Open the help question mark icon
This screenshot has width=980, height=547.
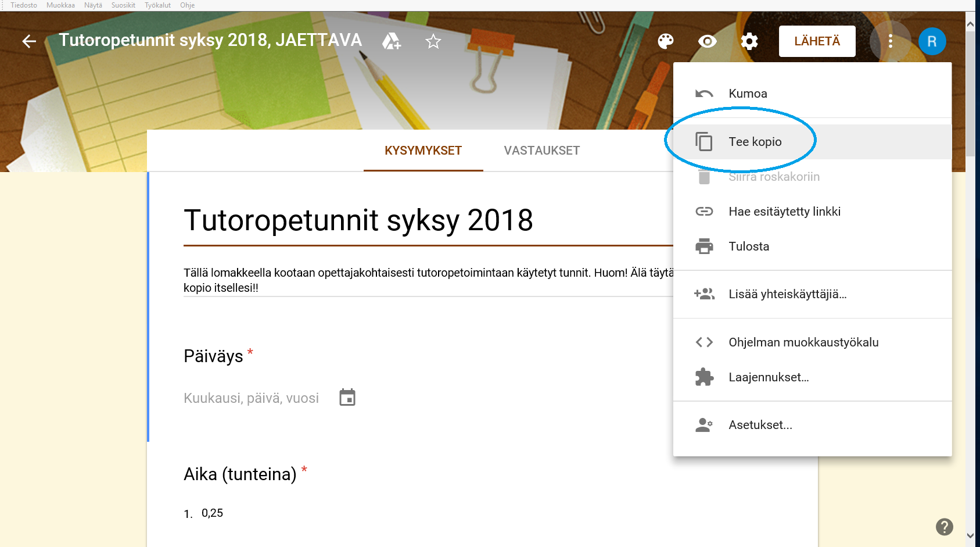point(944,527)
